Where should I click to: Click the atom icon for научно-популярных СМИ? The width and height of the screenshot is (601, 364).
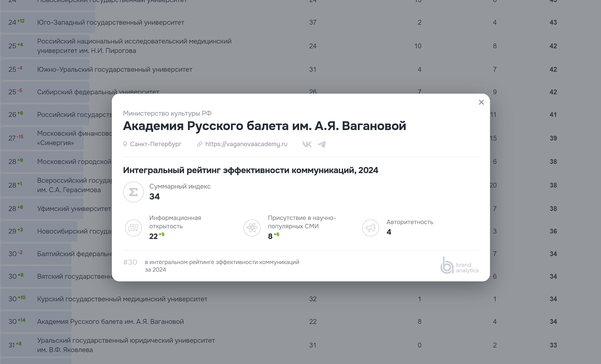pyautogui.click(x=252, y=228)
